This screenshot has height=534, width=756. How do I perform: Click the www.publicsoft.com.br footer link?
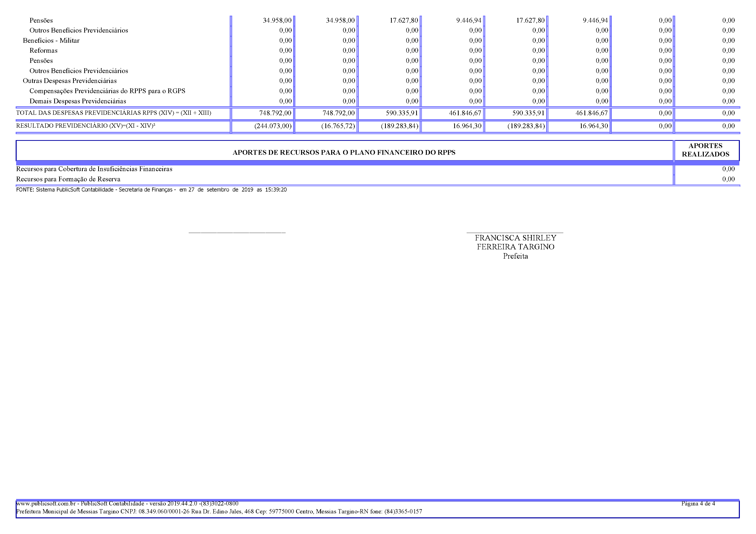(x=46, y=503)
